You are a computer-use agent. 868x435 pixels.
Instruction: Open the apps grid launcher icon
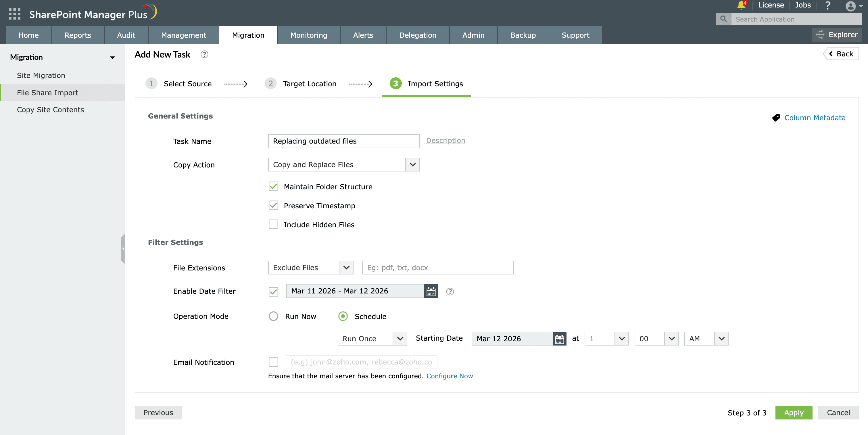click(x=14, y=14)
